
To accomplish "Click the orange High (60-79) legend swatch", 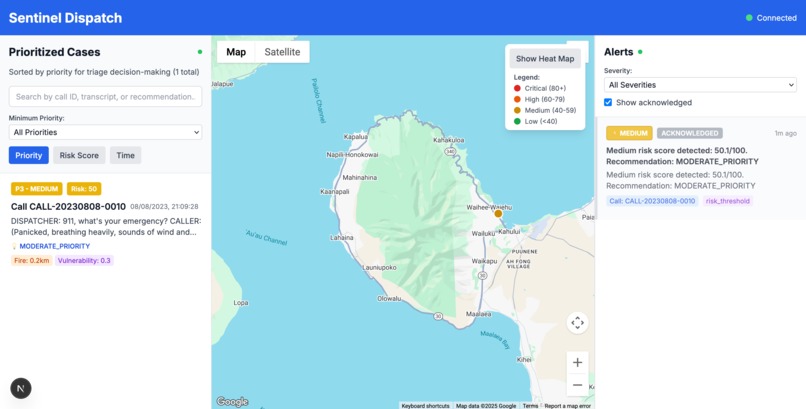I will pos(517,99).
